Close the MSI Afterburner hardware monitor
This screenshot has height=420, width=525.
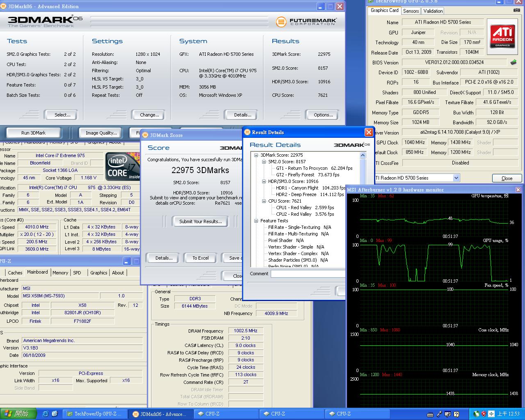pyautogui.click(x=518, y=189)
